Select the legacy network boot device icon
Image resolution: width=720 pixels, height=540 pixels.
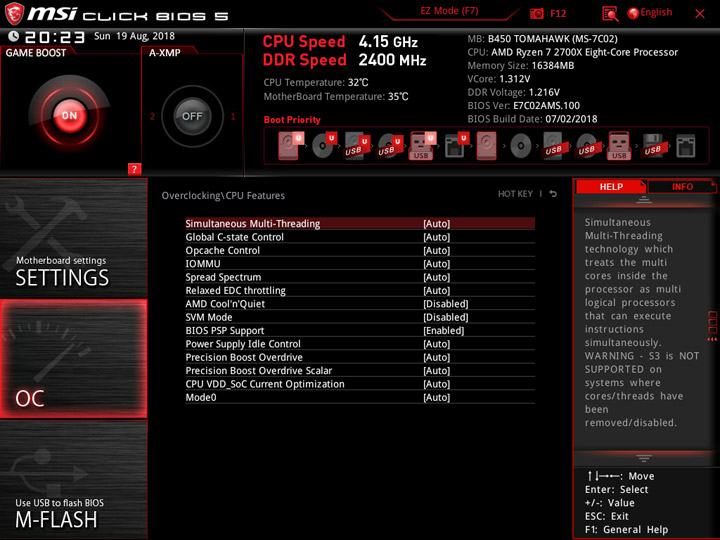pos(686,146)
